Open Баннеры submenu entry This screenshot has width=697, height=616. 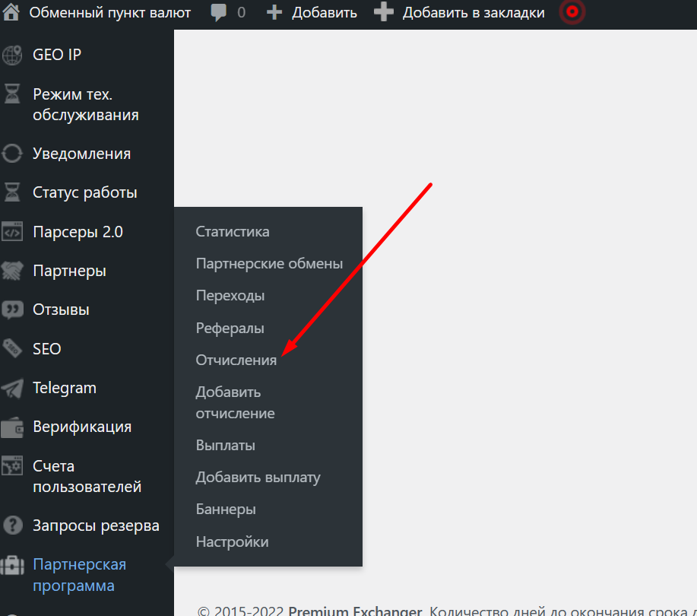click(x=226, y=510)
